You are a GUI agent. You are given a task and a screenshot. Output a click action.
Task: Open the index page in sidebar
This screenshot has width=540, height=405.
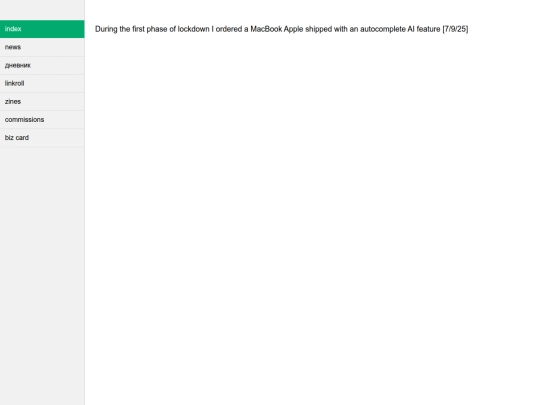(x=42, y=29)
